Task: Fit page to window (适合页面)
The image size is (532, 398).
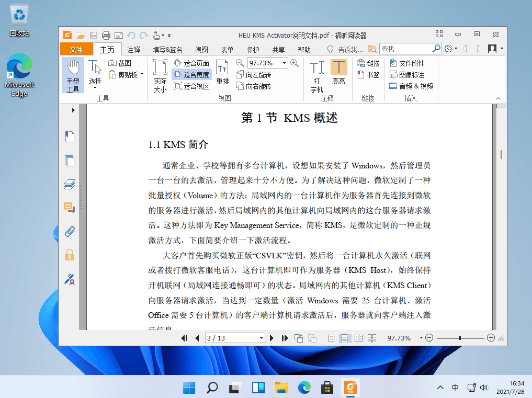Action: point(191,63)
